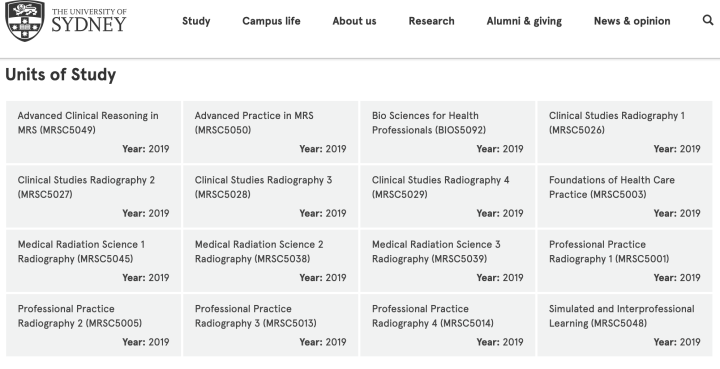Open Clinical Studies Radiography 3 (MRSC5028)
The image size is (720, 369).
click(270, 196)
